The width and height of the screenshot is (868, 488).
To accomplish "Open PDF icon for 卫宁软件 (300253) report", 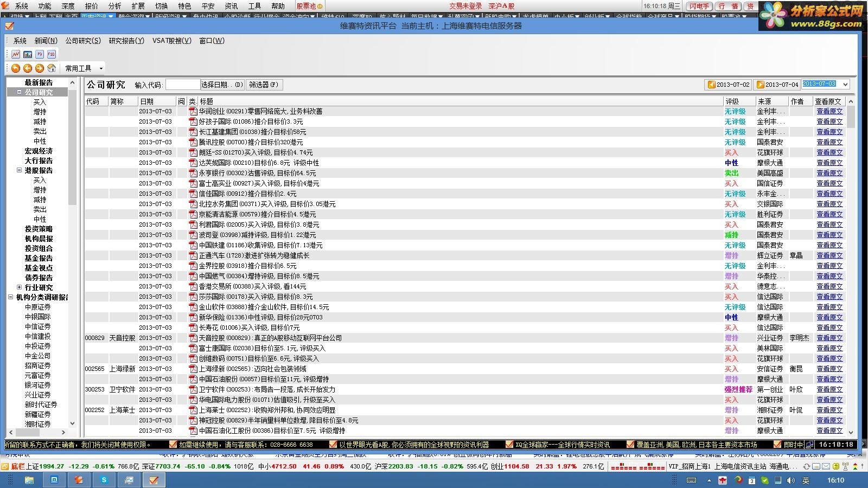I will tap(193, 389).
